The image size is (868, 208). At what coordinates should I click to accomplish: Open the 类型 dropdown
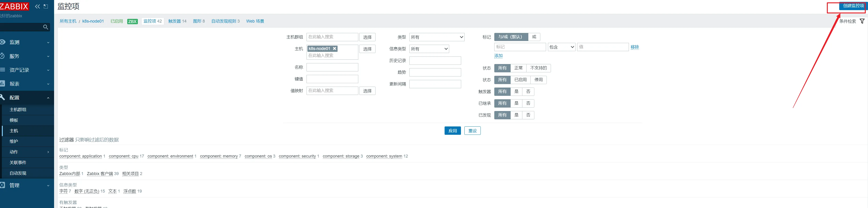[437, 37]
